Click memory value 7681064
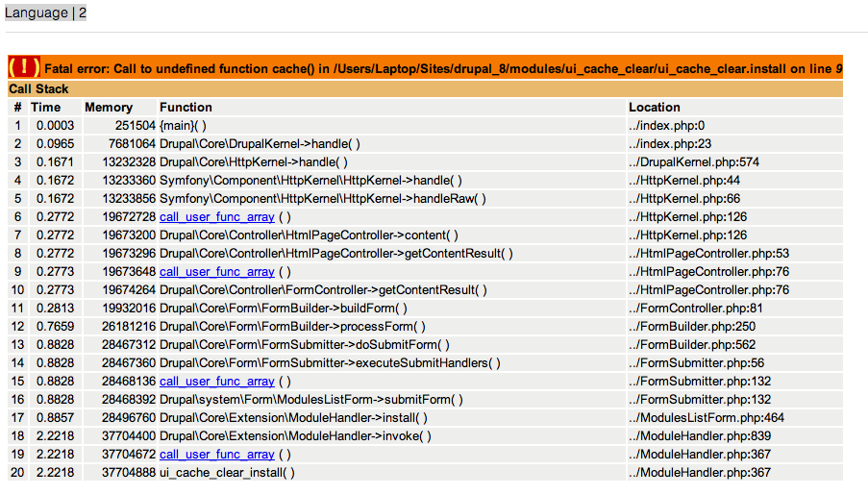The width and height of the screenshot is (868, 495). tap(132, 144)
